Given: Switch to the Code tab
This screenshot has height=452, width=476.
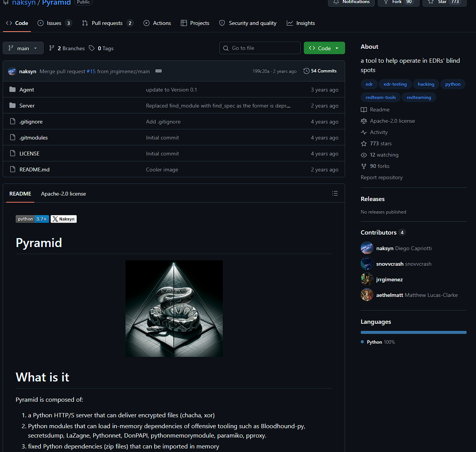Looking at the screenshot, I should (17, 23).
